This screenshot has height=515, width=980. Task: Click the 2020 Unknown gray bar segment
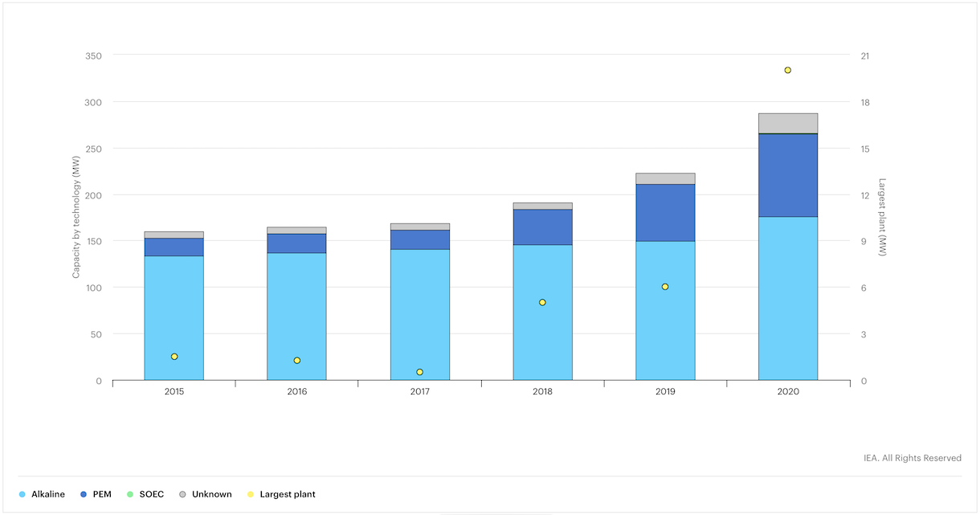click(787, 123)
